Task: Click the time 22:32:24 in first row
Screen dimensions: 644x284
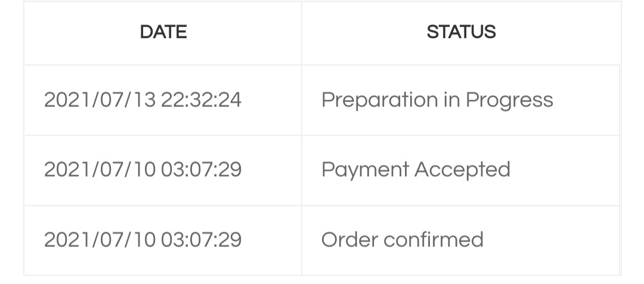Action: coord(201,100)
